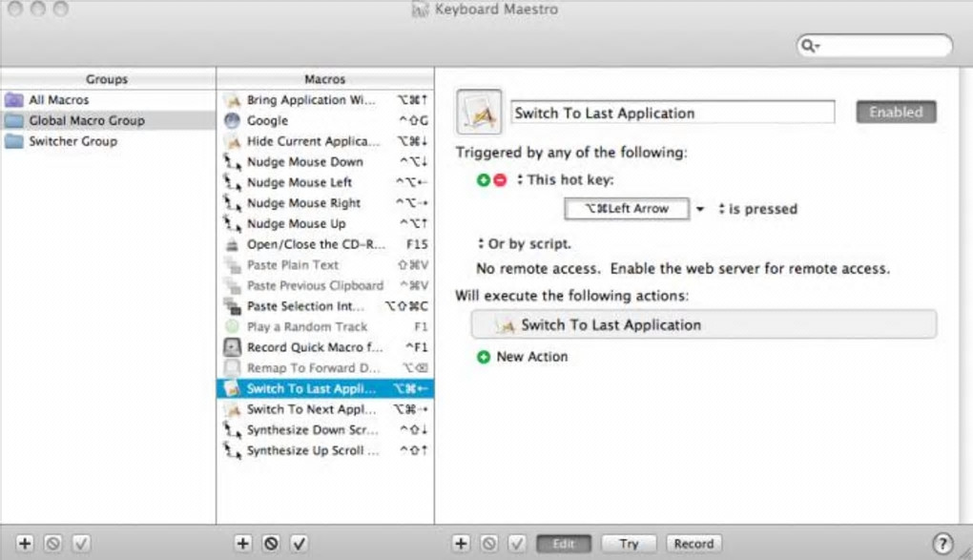Click the Paste Previous Clipboard icon

tap(232, 285)
